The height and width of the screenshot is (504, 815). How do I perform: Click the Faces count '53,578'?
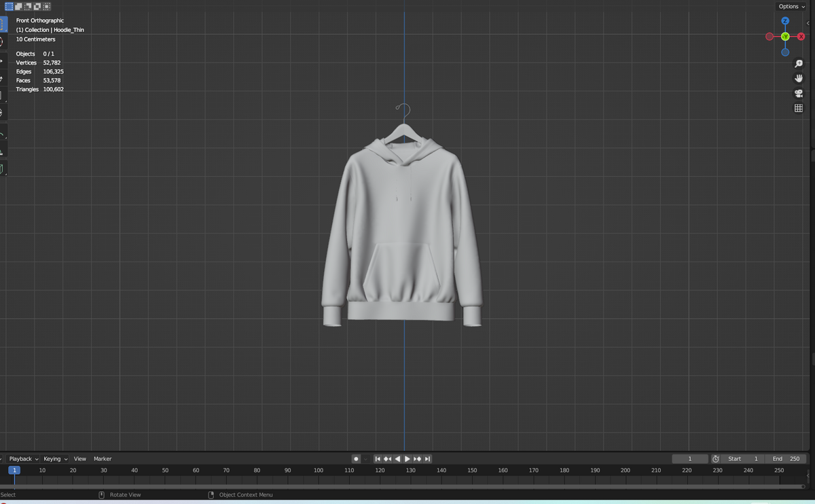[52, 80]
